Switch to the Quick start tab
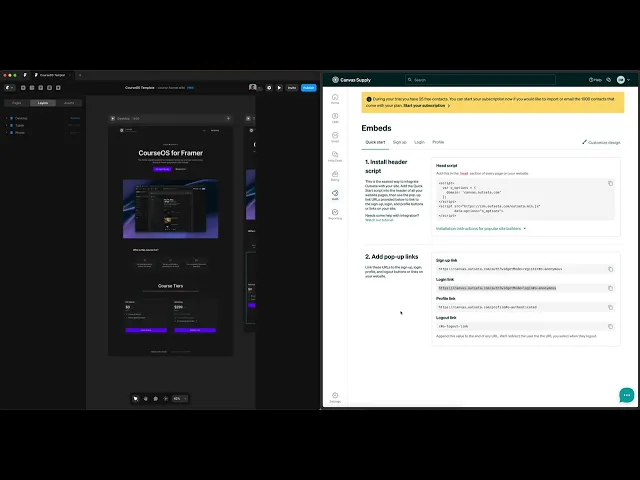Viewport: 640px width, 480px height. (x=375, y=142)
